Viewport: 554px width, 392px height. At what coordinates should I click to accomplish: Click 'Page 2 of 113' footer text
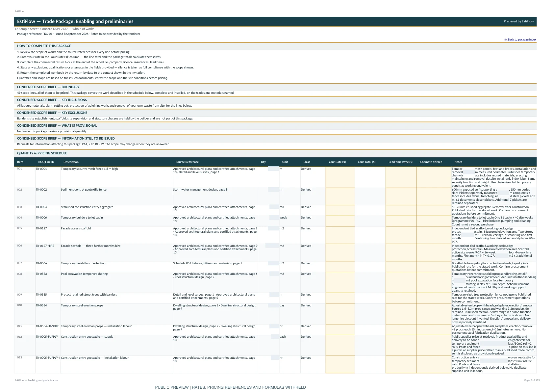tap(532, 380)
